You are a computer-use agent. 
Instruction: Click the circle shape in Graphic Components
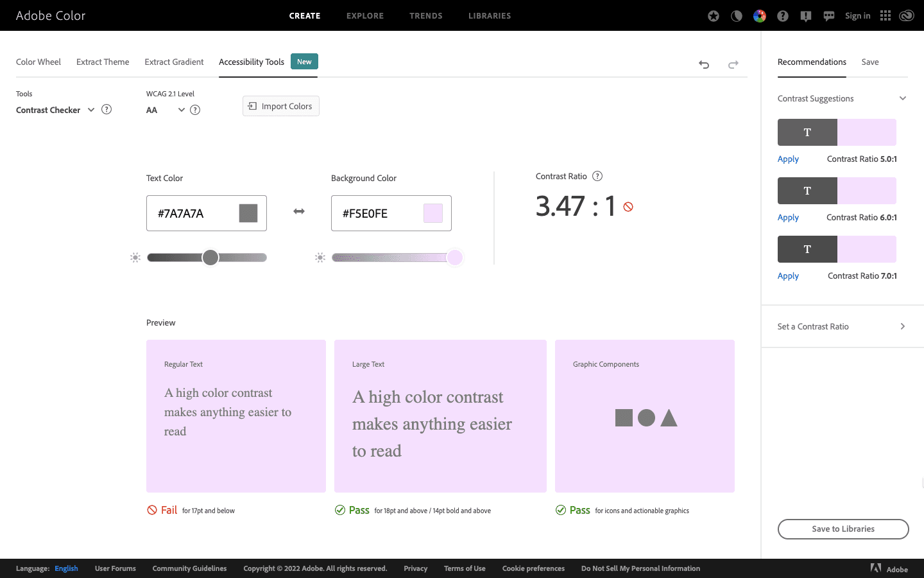pyautogui.click(x=646, y=418)
